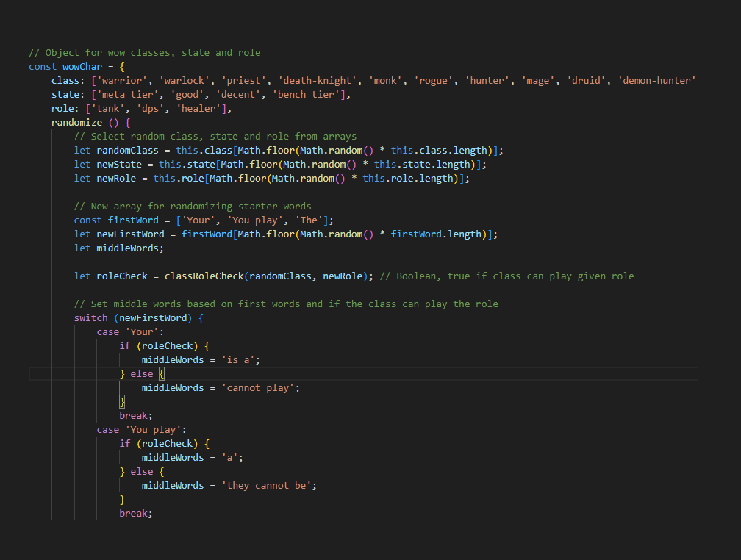
Task: Select the wowChar constant name
Action: 82,66
